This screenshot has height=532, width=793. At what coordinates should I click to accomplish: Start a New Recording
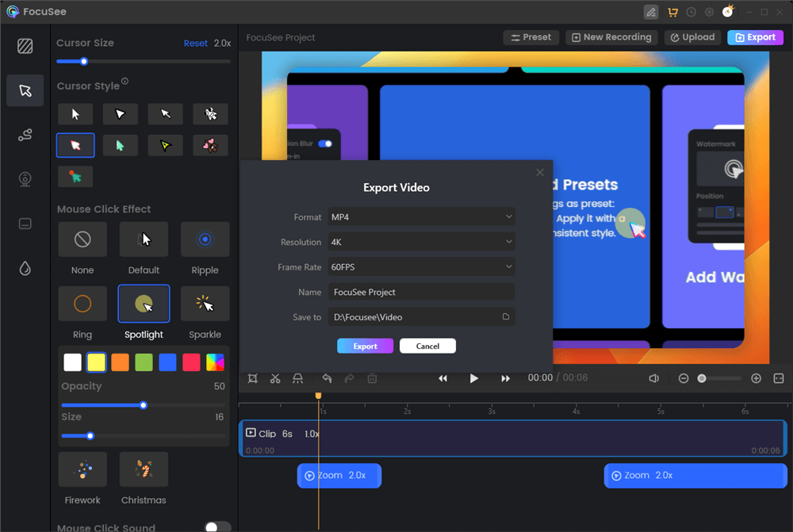(611, 37)
